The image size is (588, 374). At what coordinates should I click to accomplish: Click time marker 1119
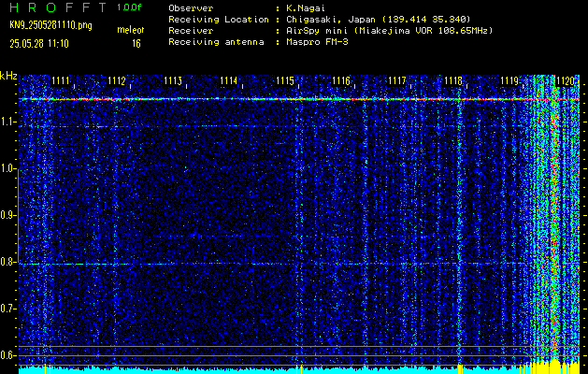509,80
